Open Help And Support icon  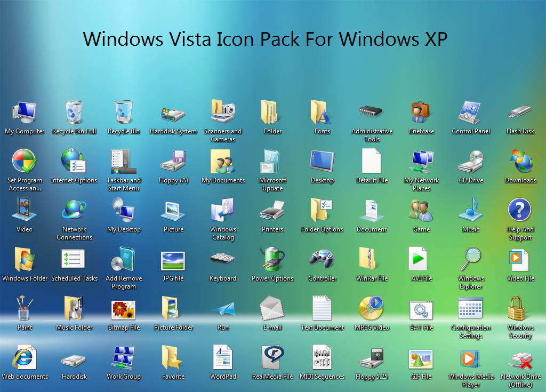519,210
